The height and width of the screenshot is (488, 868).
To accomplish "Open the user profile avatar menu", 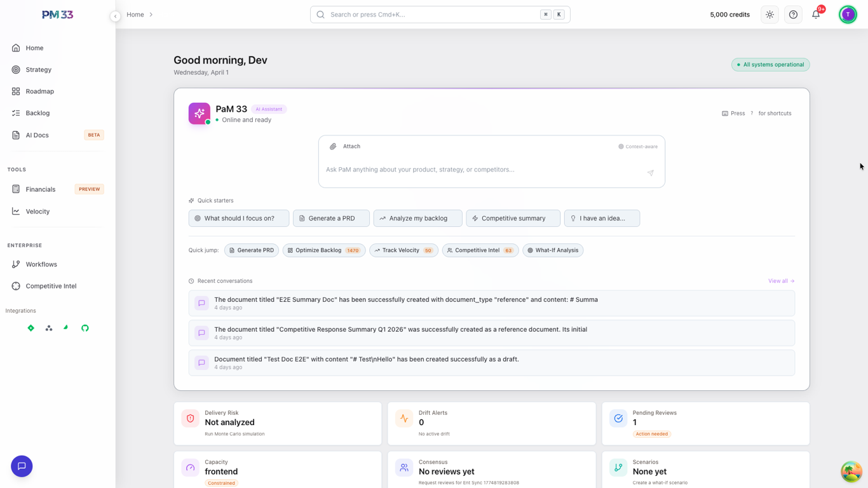I will click(x=848, y=15).
